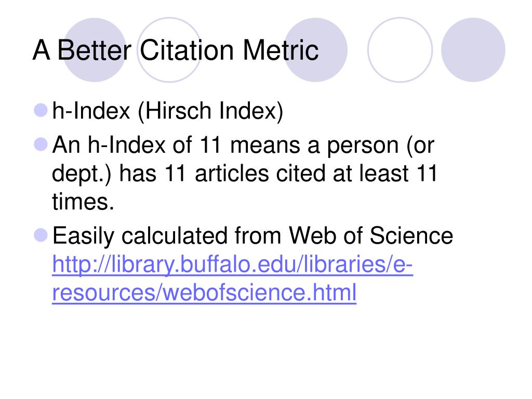
Task: Click the words 'Web of Science'
Action: click(x=371, y=235)
